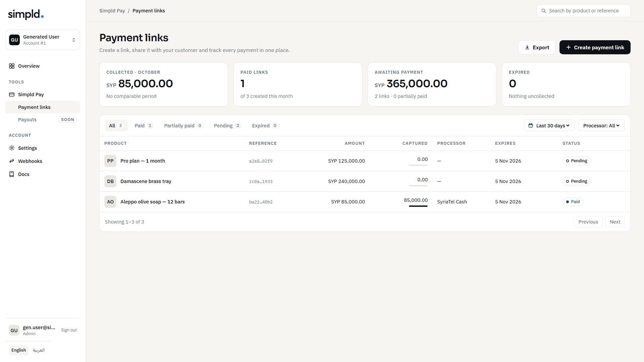Select the Paid tab
644x362 pixels.
point(144,125)
